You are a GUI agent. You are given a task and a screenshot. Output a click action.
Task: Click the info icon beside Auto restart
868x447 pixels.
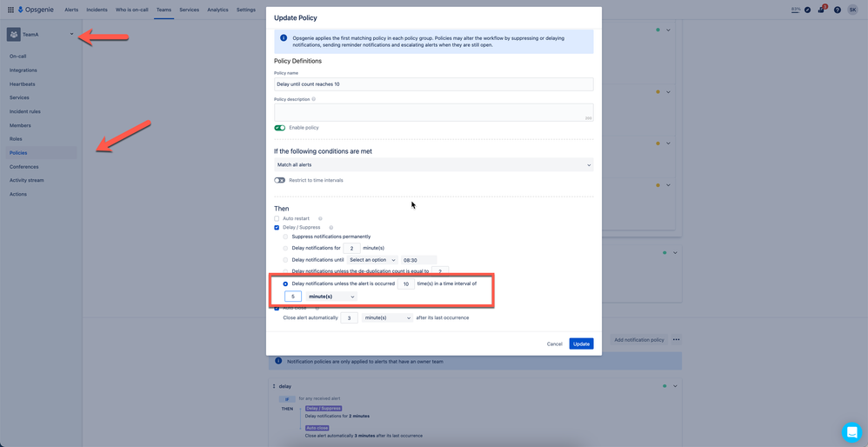320,218
